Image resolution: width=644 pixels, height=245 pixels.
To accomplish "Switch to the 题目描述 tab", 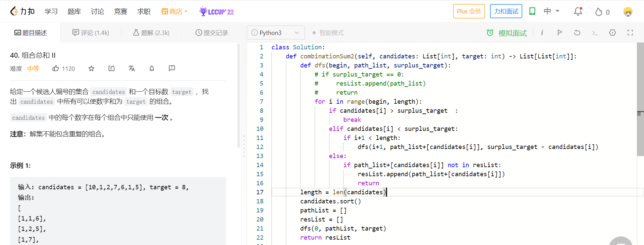I will [31, 33].
